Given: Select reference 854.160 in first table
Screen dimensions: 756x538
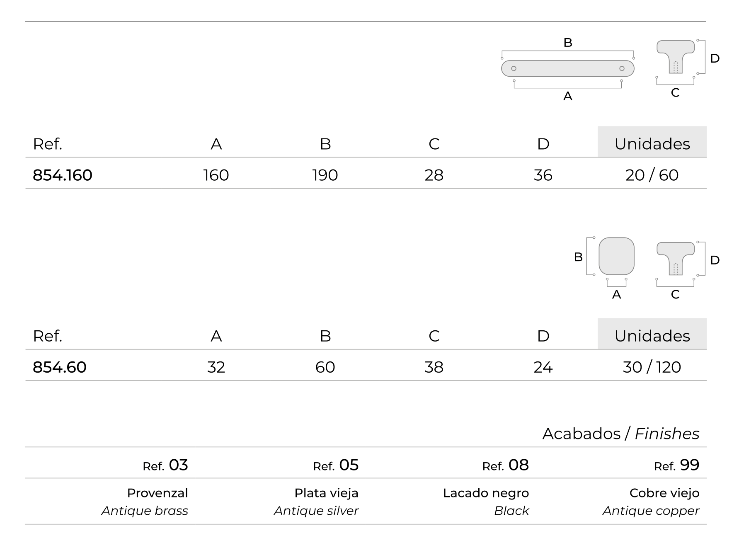Looking at the screenshot, I should point(63,175).
